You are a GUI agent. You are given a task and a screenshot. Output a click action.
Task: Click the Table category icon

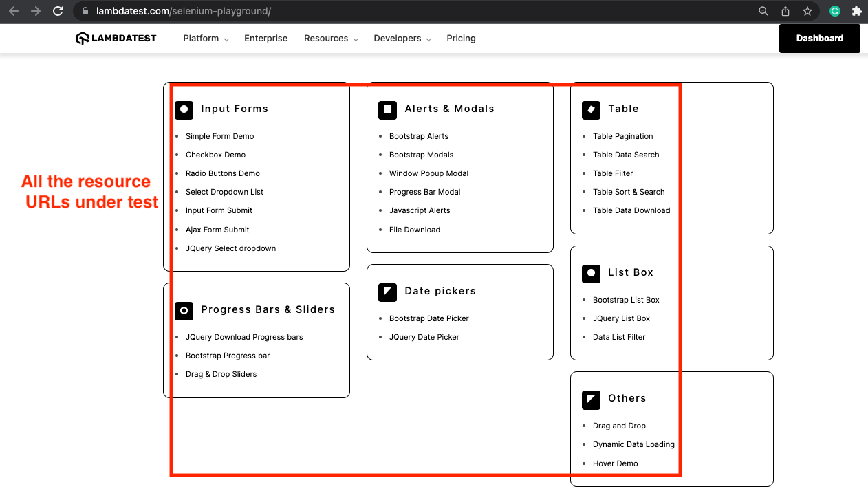[x=591, y=109]
